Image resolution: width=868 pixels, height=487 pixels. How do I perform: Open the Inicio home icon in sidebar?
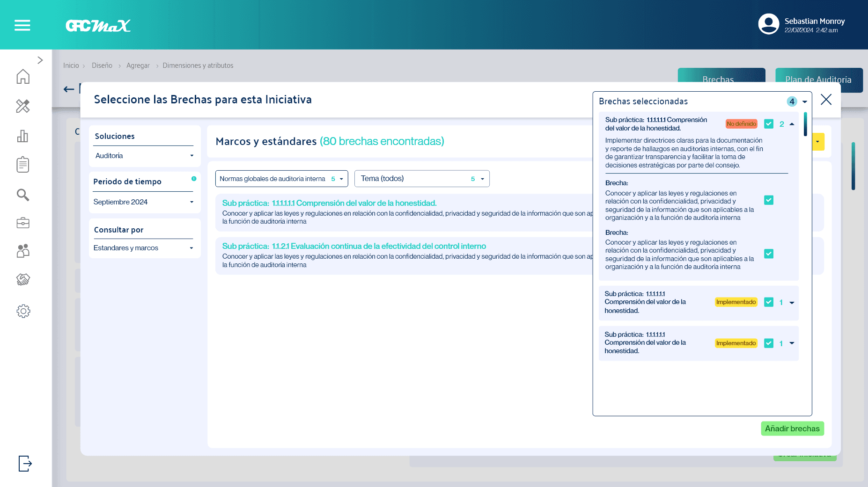22,77
